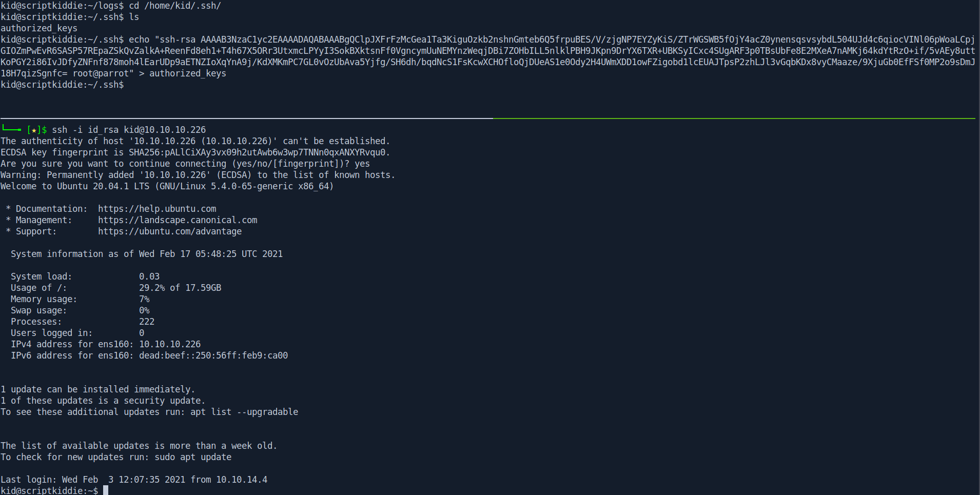Click the swap usage value 0%
This screenshot has width=980, height=495.
click(144, 310)
